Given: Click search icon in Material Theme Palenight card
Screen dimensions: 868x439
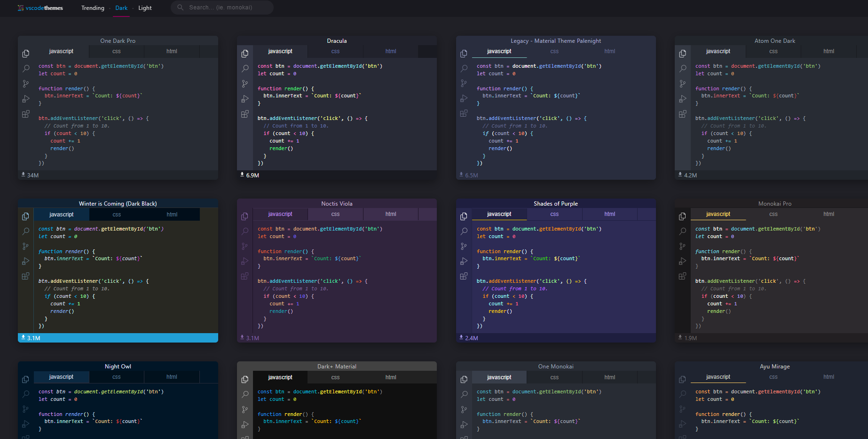Looking at the screenshot, I should click(x=464, y=69).
